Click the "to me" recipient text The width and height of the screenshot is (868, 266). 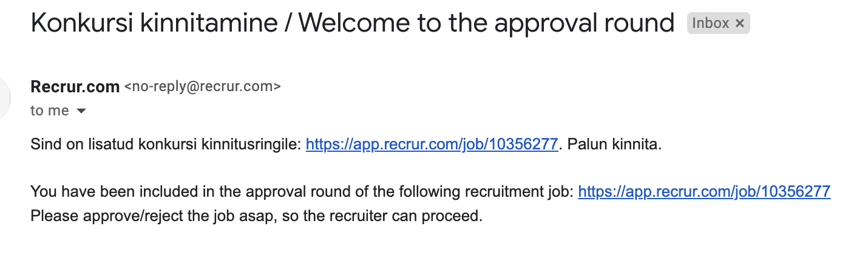pos(50,111)
